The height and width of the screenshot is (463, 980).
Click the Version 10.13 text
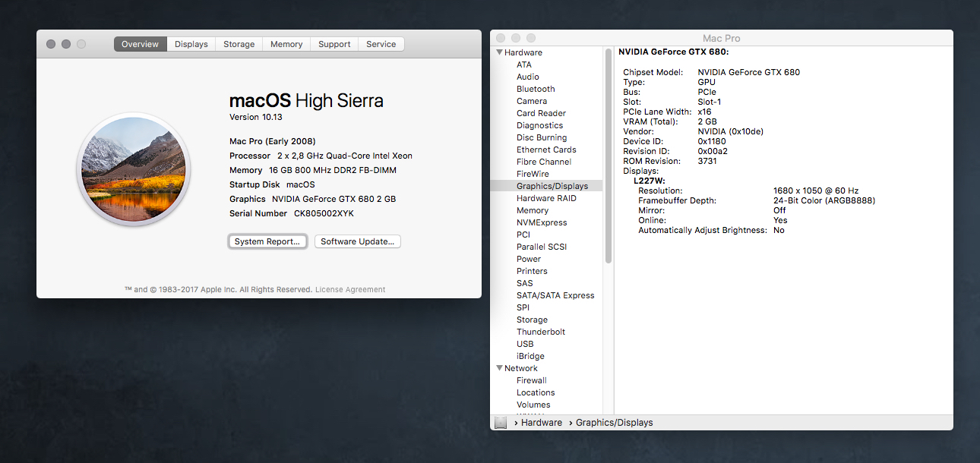[254, 117]
